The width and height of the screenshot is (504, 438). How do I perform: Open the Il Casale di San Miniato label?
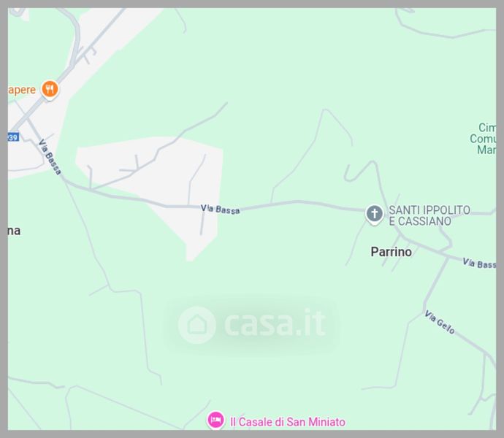[288, 422]
